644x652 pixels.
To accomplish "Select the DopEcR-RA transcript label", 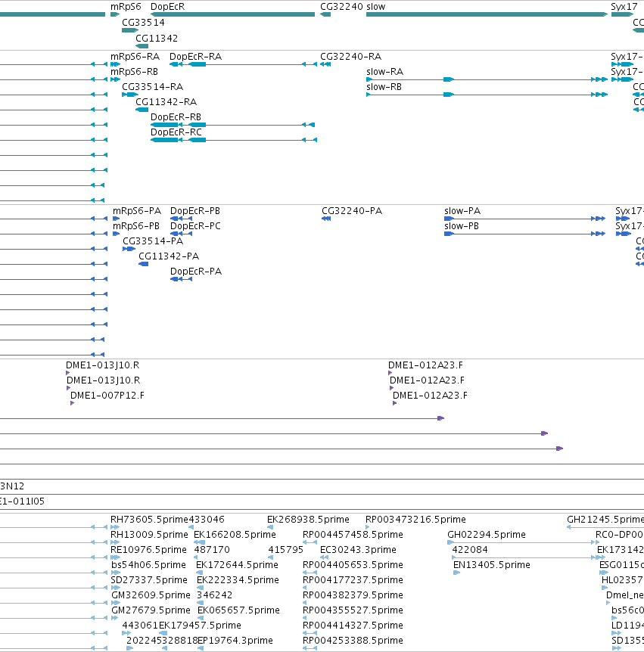I will (x=195, y=57).
